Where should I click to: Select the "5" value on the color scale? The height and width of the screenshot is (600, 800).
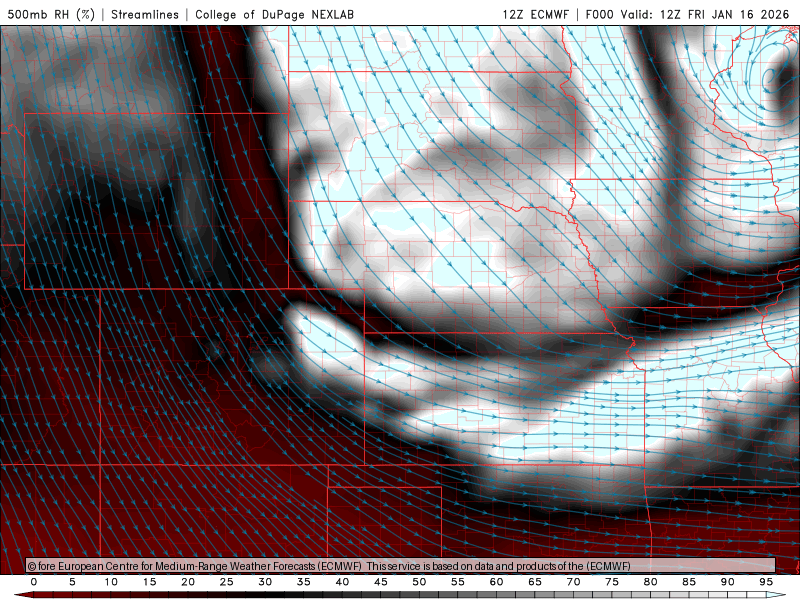point(72,582)
